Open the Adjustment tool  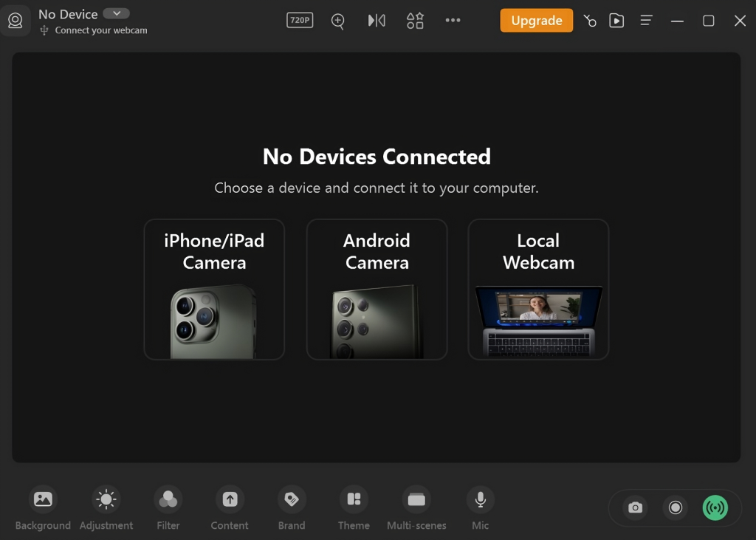106,507
